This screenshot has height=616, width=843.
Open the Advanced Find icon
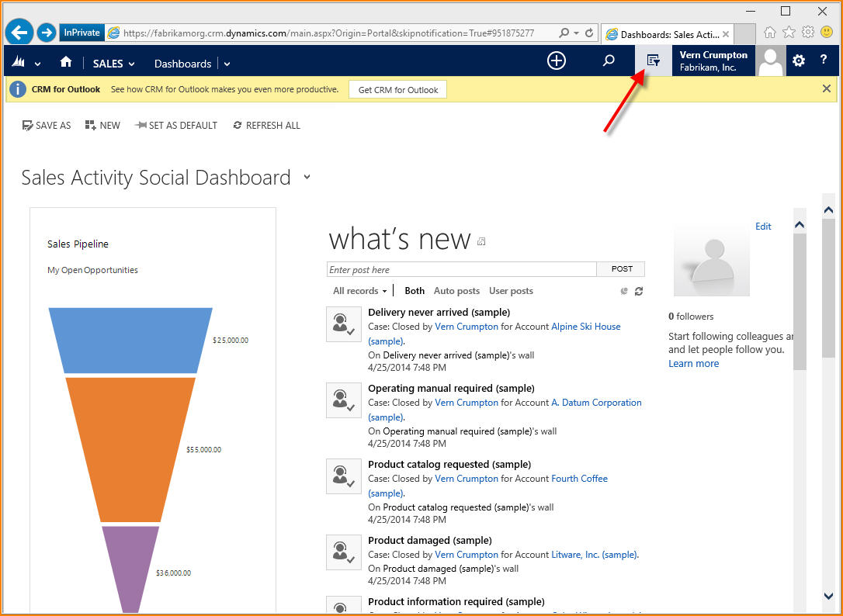pos(654,61)
